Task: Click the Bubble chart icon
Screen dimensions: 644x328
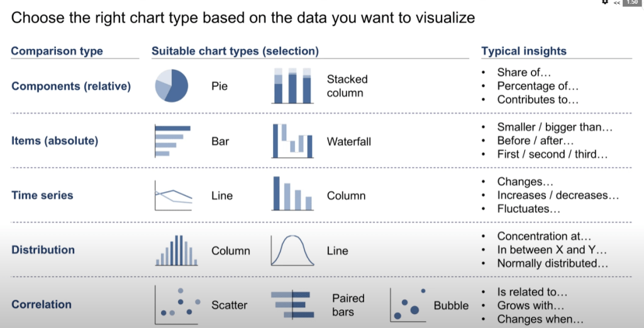Action: click(408, 305)
